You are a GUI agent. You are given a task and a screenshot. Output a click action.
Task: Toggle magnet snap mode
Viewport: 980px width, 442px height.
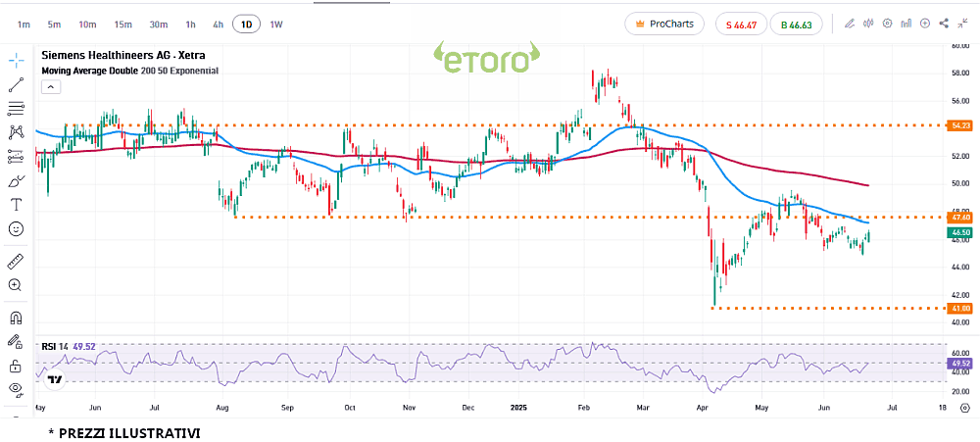(16, 319)
